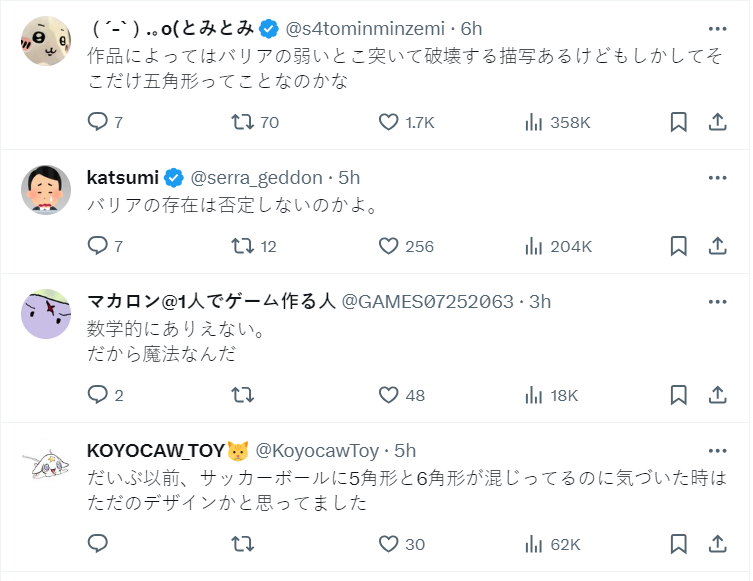Image resolution: width=753 pixels, height=581 pixels.
Task: Open more options on katsumi's tweet
Action: click(x=717, y=178)
